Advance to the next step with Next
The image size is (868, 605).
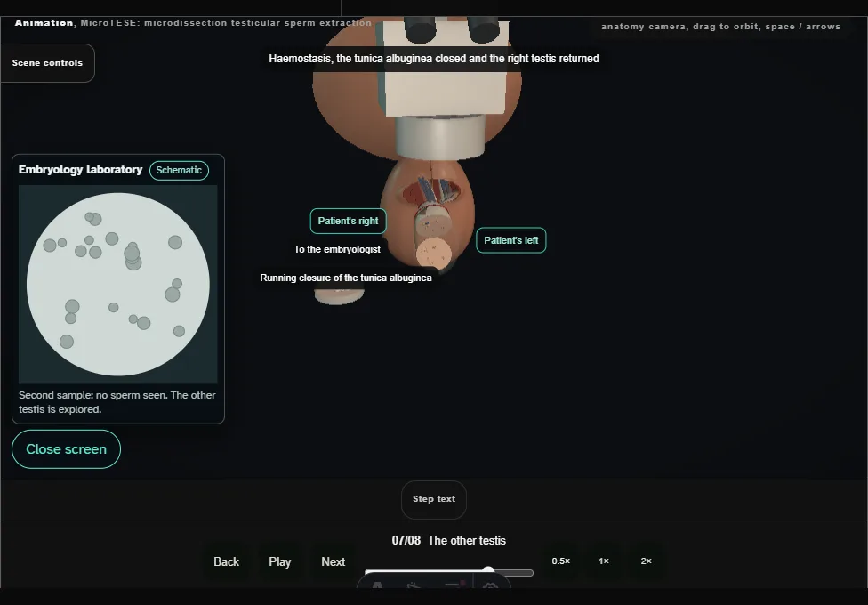point(334,561)
